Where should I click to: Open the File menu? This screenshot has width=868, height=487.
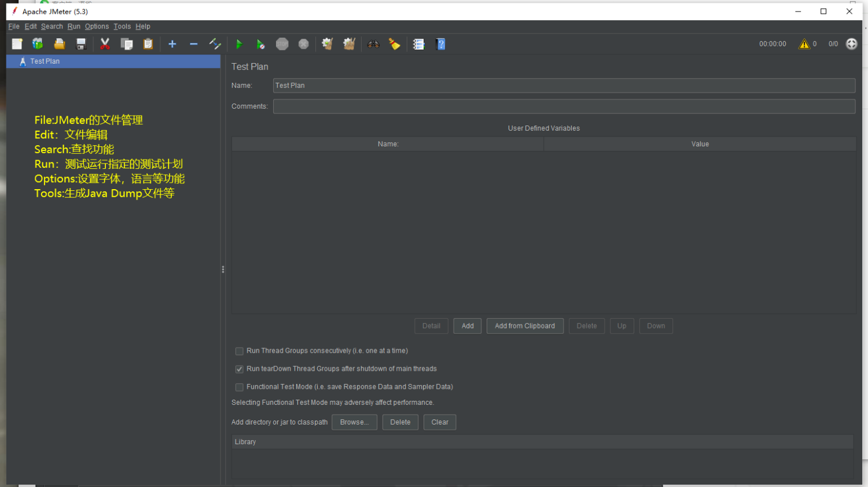[14, 27]
